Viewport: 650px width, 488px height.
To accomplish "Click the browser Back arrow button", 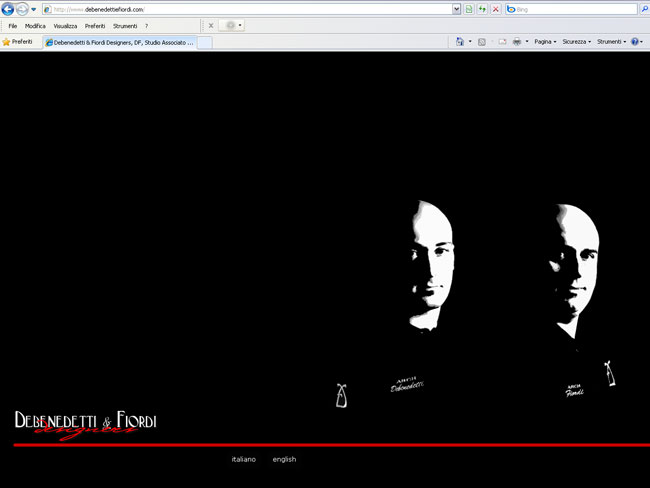I will click(8, 9).
